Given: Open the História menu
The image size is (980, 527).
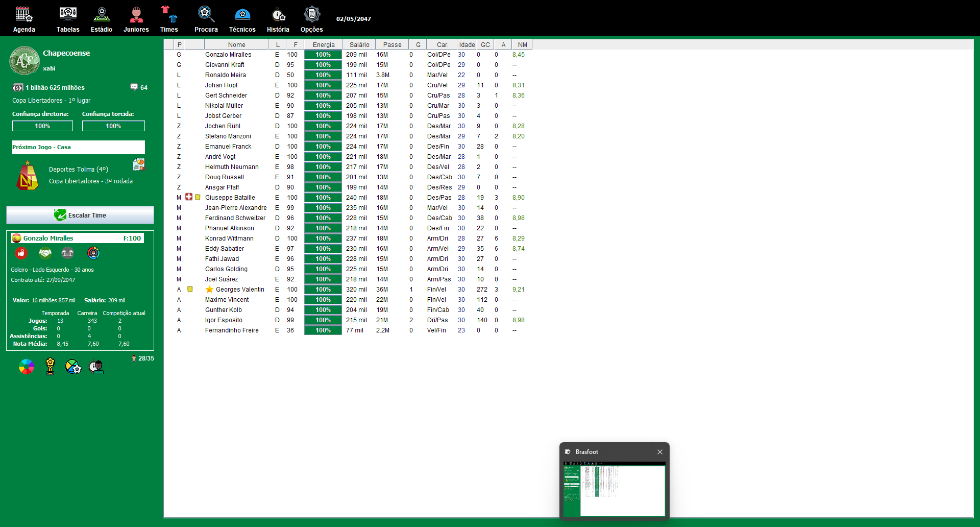Looking at the screenshot, I should (x=278, y=19).
